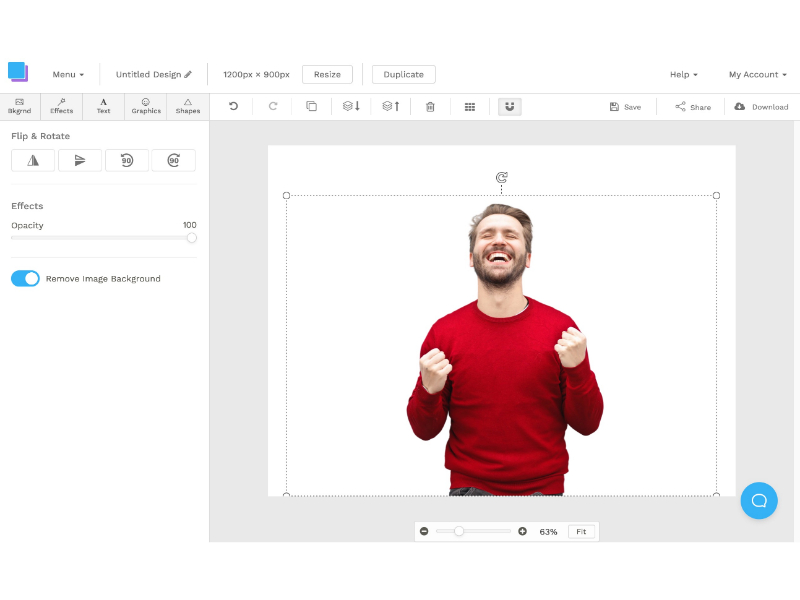Delete selected element with trash icon
The image size is (800, 600).
pyautogui.click(x=430, y=106)
